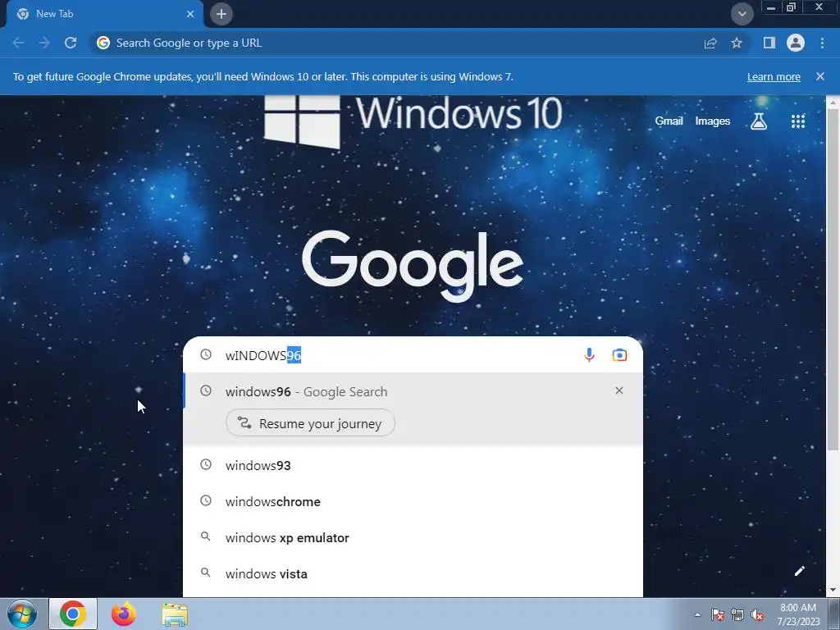
Task: Click the page vertical scrollbar
Action: pos(833,279)
